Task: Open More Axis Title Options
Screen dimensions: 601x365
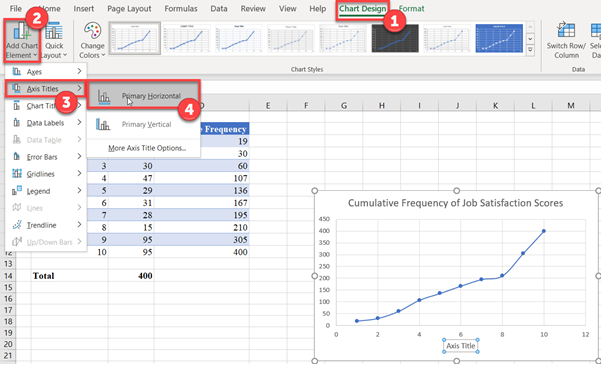Action: 147,148
